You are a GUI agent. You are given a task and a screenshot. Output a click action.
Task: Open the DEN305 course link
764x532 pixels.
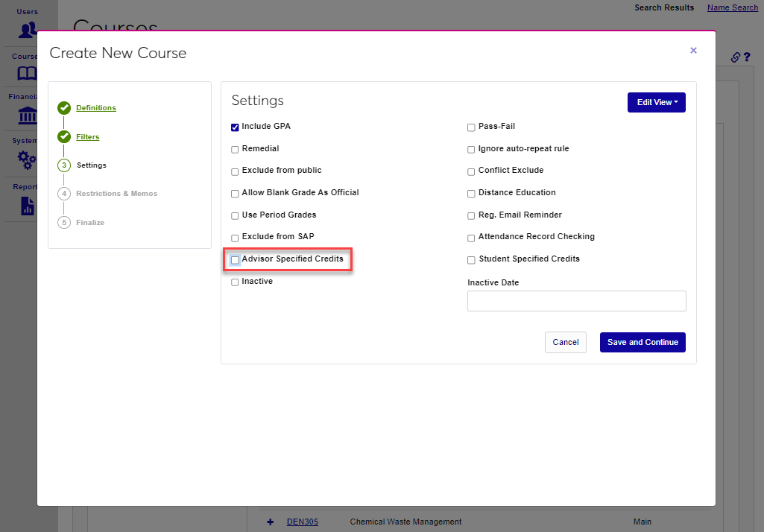303,522
